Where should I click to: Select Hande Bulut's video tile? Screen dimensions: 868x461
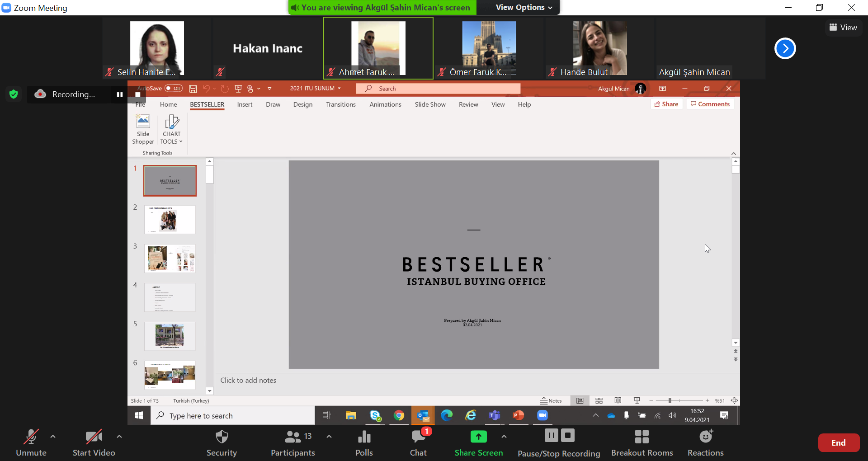[x=599, y=48]
